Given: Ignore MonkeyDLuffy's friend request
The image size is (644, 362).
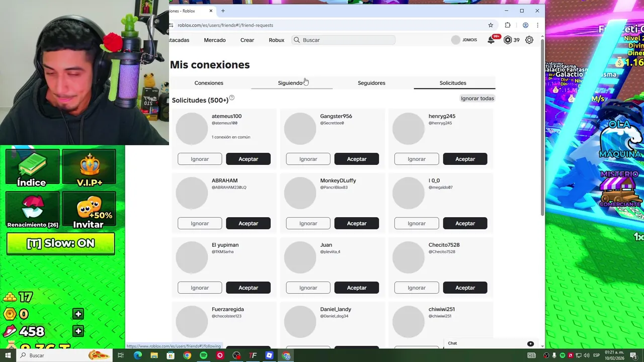Looking at the screenshot, I should [x=308, y=223].
